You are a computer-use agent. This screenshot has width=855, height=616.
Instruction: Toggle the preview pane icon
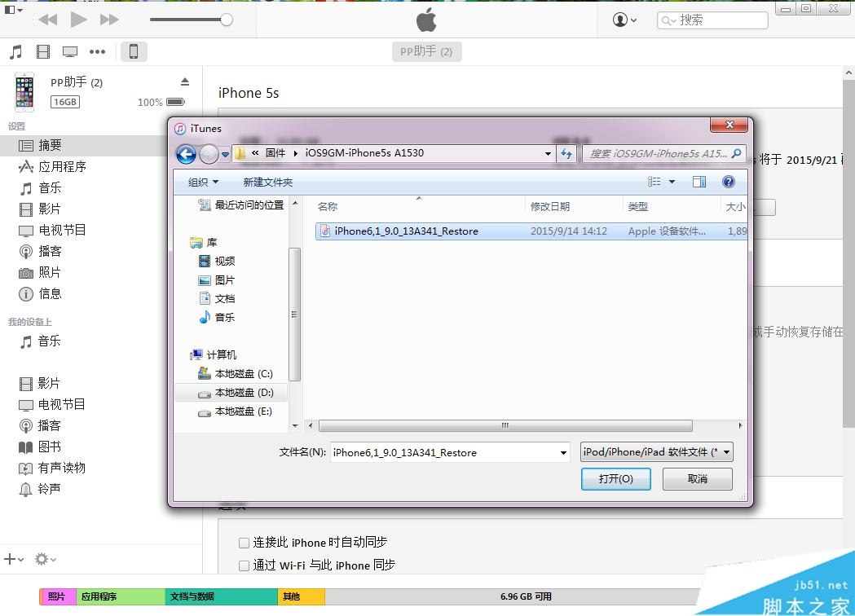click(699, 182)
